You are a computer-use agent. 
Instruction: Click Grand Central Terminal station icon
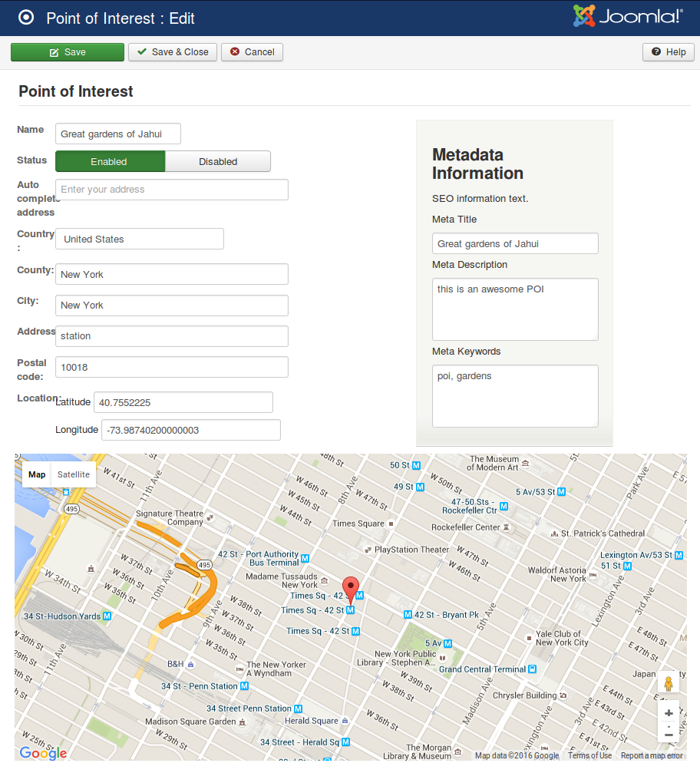click(x=533, y=669)
